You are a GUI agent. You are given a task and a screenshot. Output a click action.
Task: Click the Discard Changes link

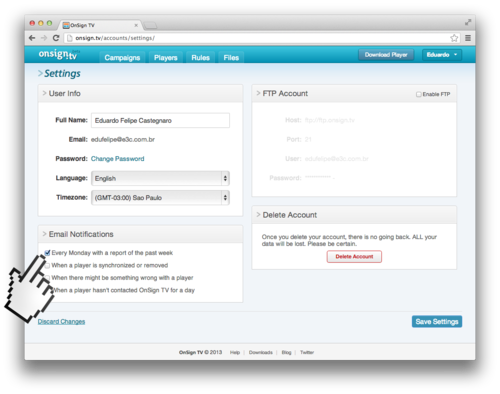coord(61,321)
